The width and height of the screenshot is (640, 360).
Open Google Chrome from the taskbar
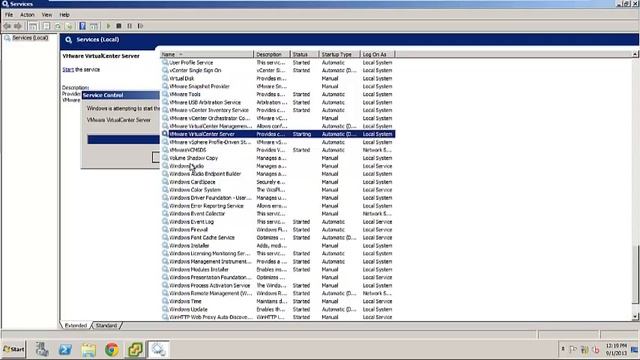[x=112, y=349]
